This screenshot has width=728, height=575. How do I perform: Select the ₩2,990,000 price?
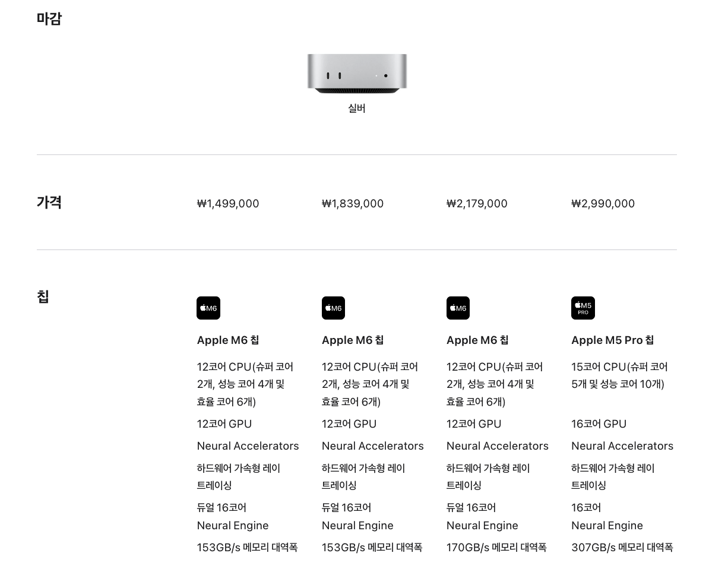point(603,204)
